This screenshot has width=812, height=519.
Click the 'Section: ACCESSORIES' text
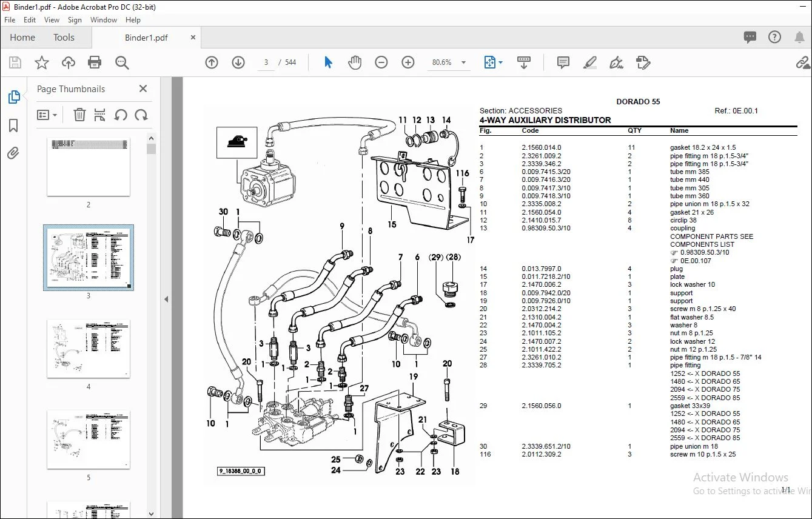pyautogui.click(x=521, y=111)
